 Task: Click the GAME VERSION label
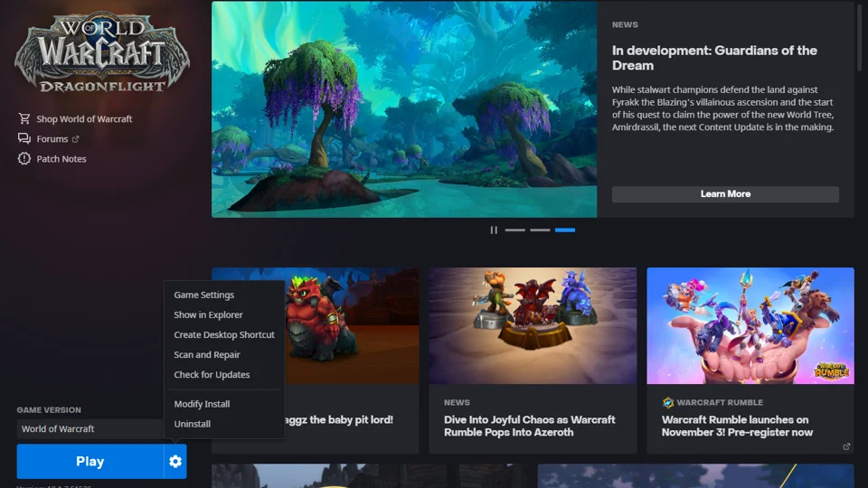pyautogui.click(x=49, y=410)
